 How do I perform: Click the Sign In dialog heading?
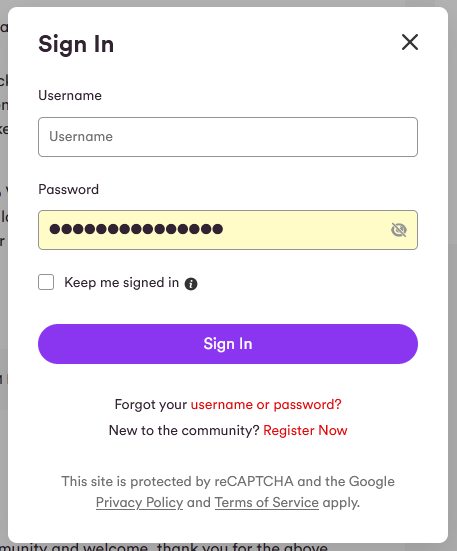[76, 44]
